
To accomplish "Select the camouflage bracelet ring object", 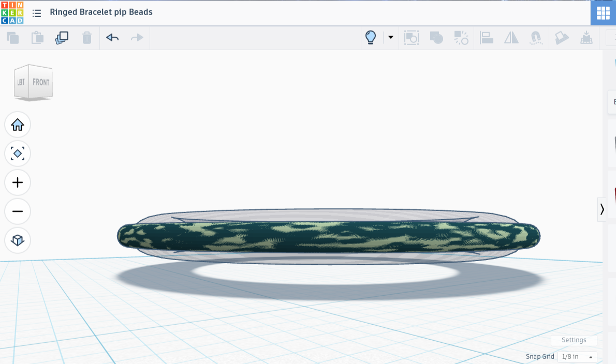I will click(328, 236).
